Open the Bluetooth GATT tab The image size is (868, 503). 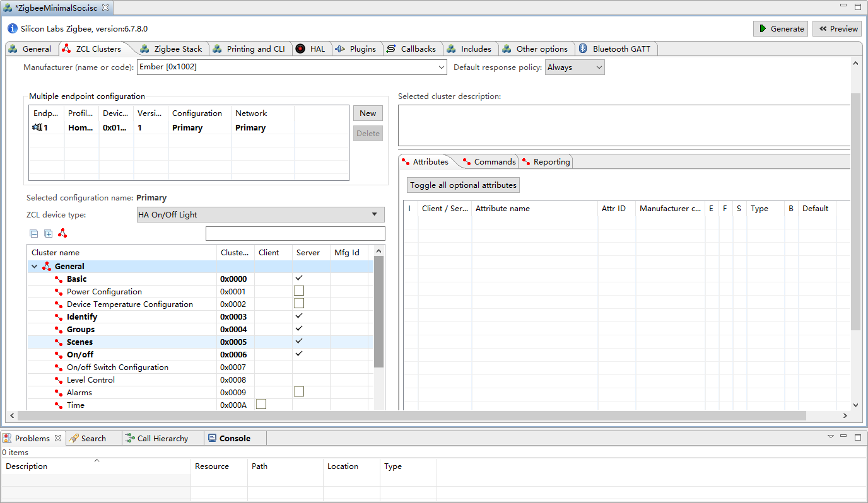pos(616,49)
